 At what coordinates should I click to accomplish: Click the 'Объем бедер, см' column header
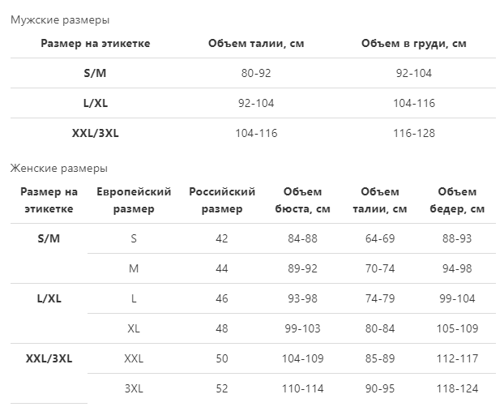click(457, 200)
